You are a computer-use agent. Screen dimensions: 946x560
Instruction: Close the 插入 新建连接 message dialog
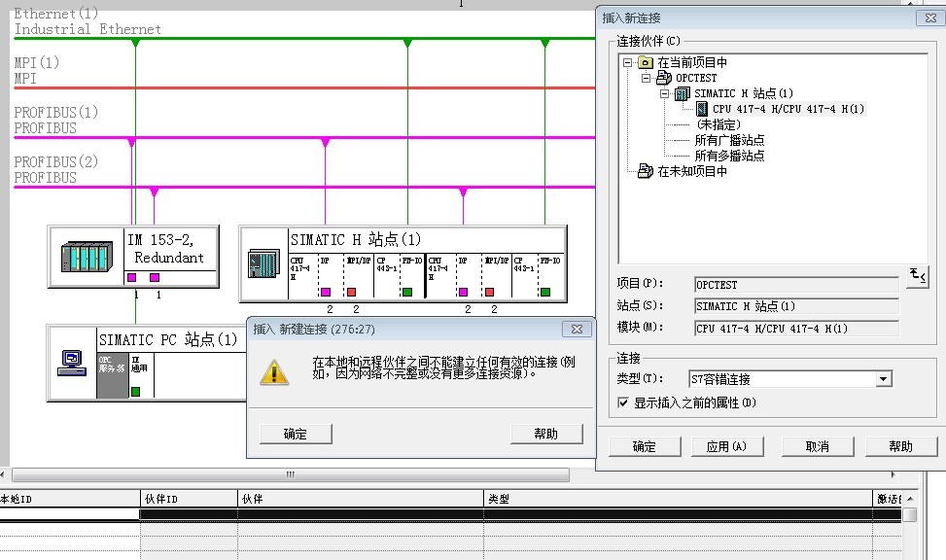click(577, 329)
